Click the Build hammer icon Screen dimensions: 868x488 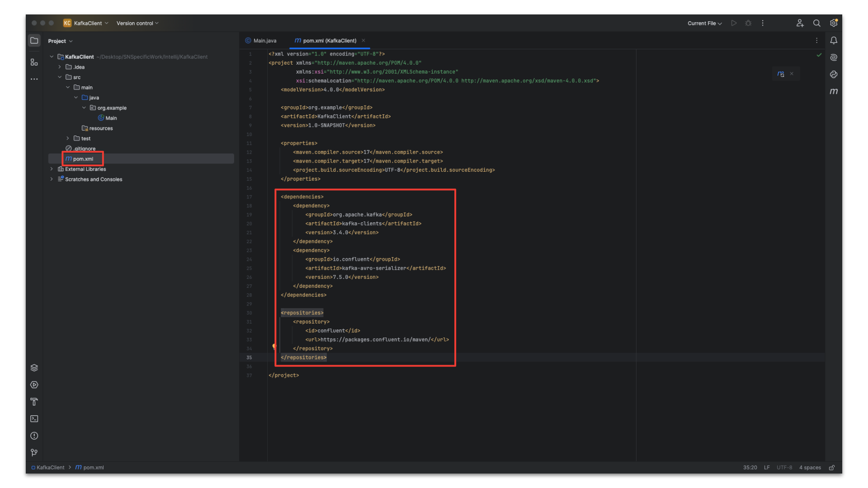click(x=34, y=402)
